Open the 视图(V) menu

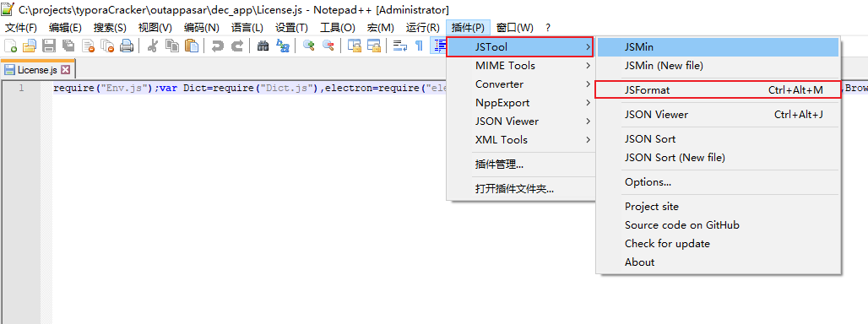coord(155,28)
